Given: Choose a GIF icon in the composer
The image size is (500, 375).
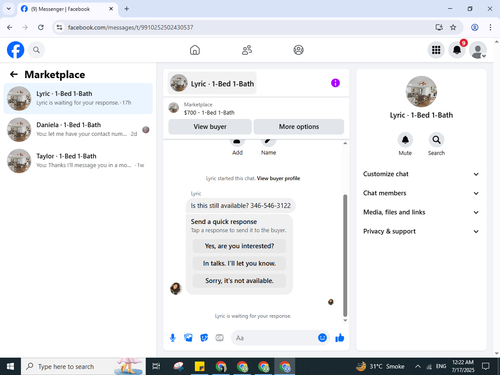Looking at the screenshot, I should pyautogui.click(x=219, y=338).
